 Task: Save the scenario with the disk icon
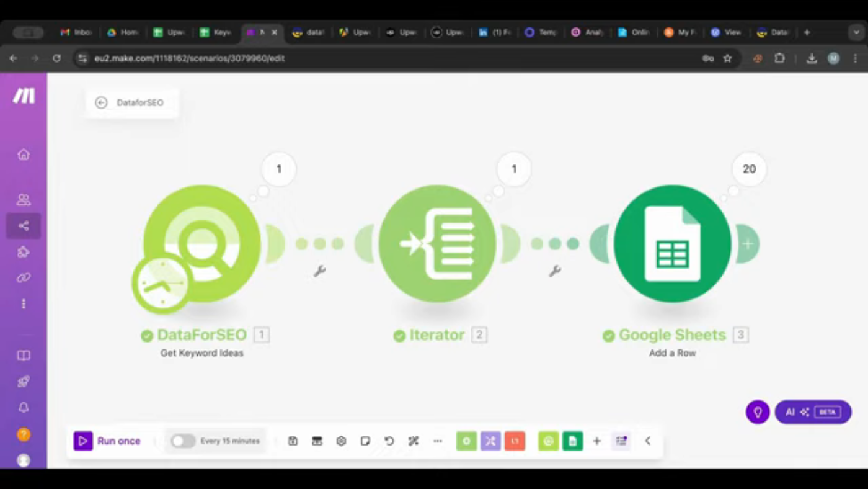[293, 441]
